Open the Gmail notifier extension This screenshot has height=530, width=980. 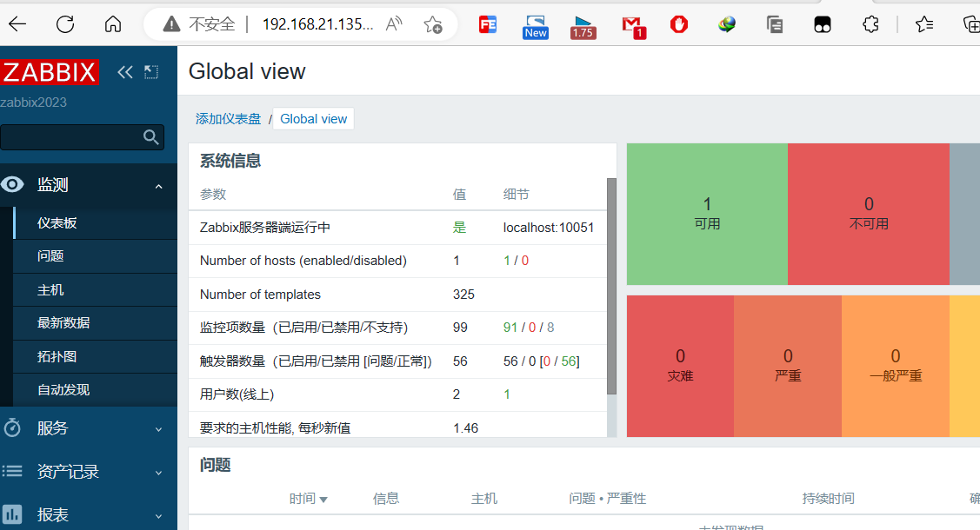tap(633, 27)
